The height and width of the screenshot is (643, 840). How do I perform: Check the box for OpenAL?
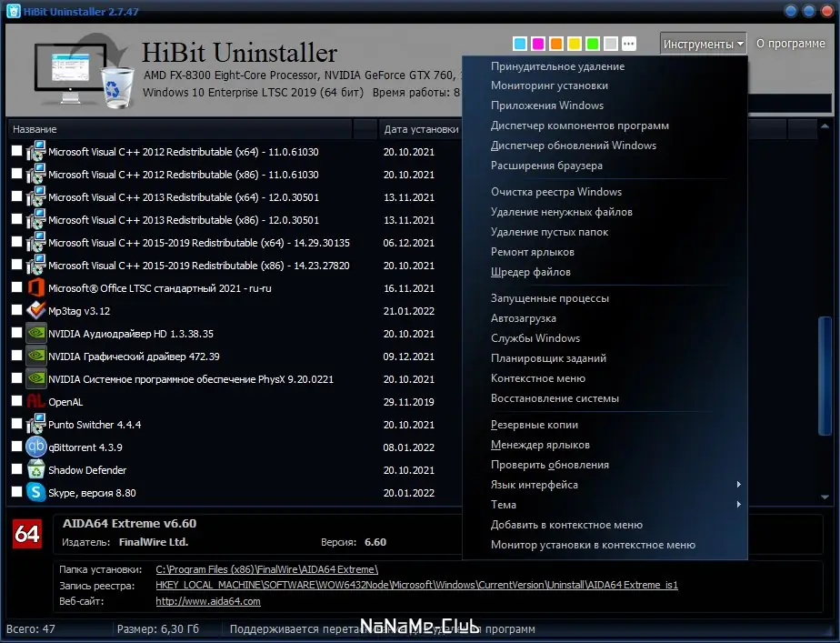16,401
